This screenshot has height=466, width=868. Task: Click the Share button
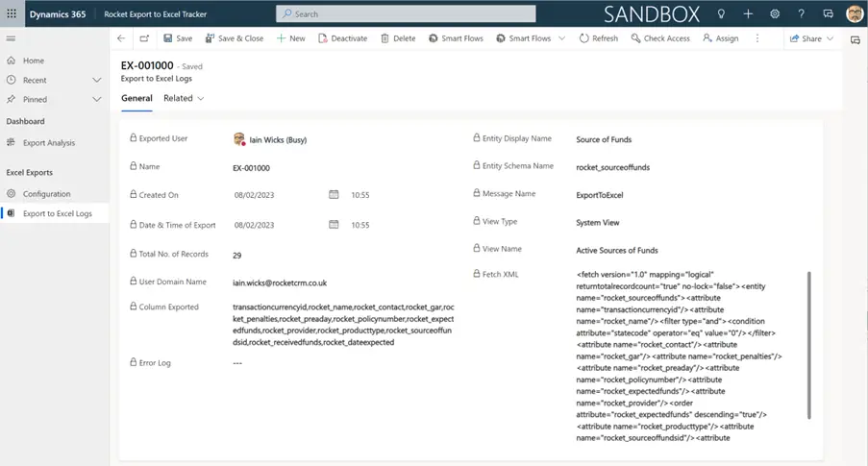coord(806,38)
